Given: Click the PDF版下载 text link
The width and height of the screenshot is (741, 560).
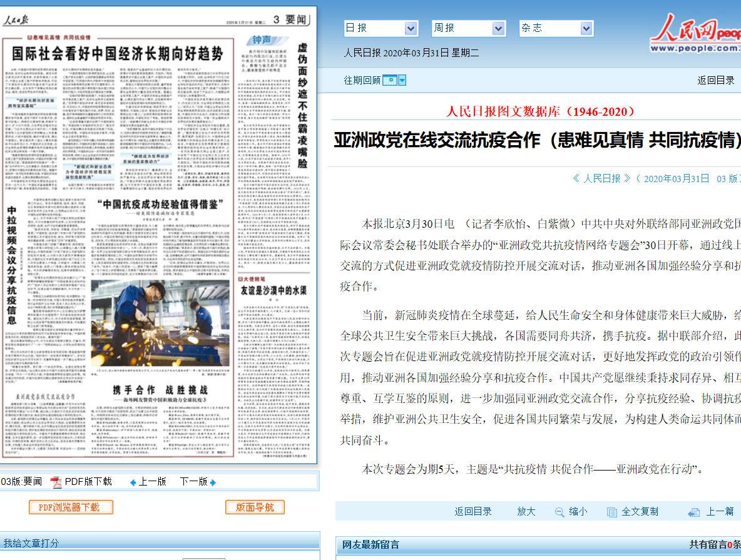Looking at the screenshot, I should pyautogui.click(x=88, y=482).
